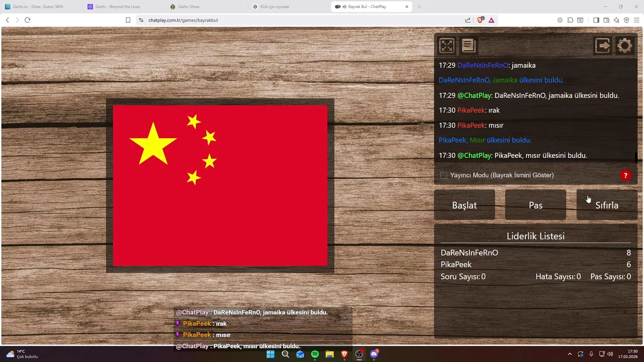Image resolution: width=644 pixels, height=362 pixels.
Task: Open extensions puzzle piece icon
Action: [570, 20]
